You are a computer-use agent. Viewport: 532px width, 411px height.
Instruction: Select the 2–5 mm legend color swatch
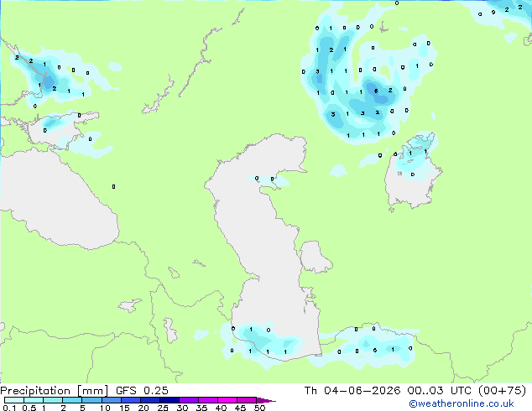72,400
